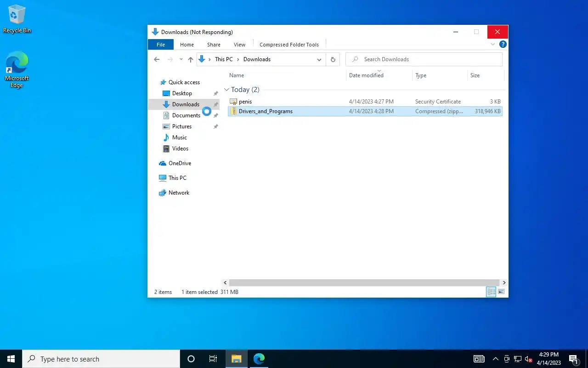
Task: Unpin Desktop from Quick access
Action: [215, 93]
